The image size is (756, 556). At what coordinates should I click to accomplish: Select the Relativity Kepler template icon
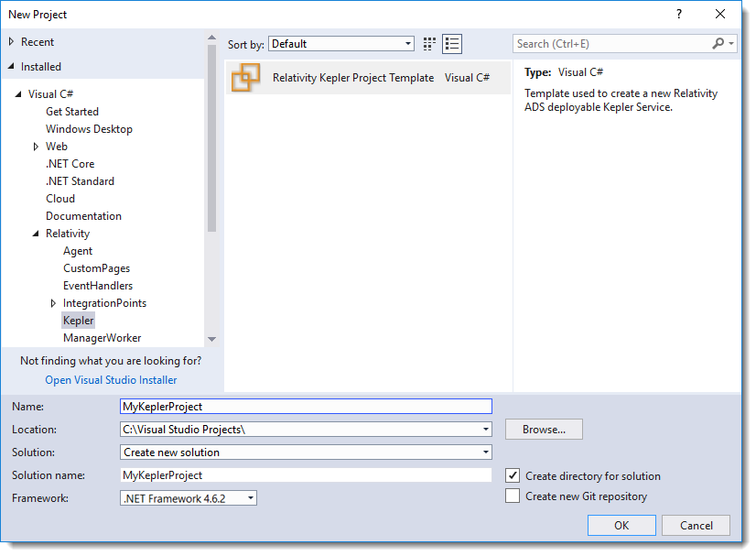click(245, 77)
